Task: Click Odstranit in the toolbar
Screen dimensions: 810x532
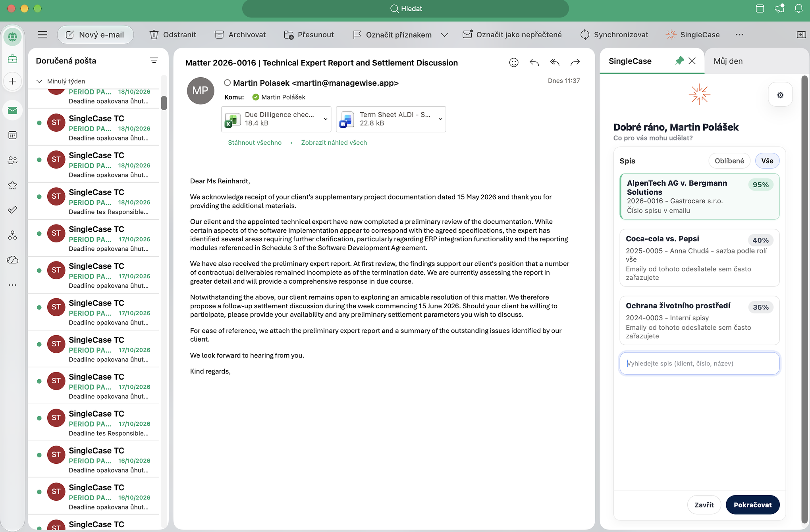Action: coord(173,35)
